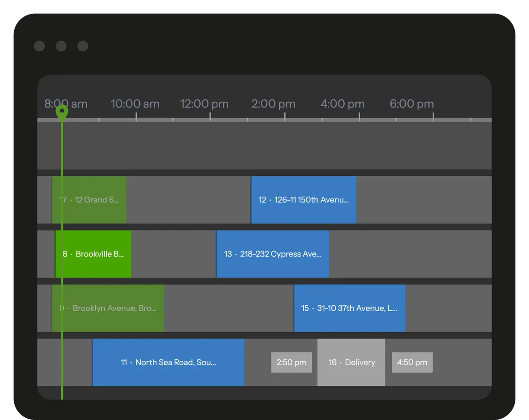Screen dimensions: 529x420
Task: Go to 6:00 pm on the time ruler
Action: 412,104
